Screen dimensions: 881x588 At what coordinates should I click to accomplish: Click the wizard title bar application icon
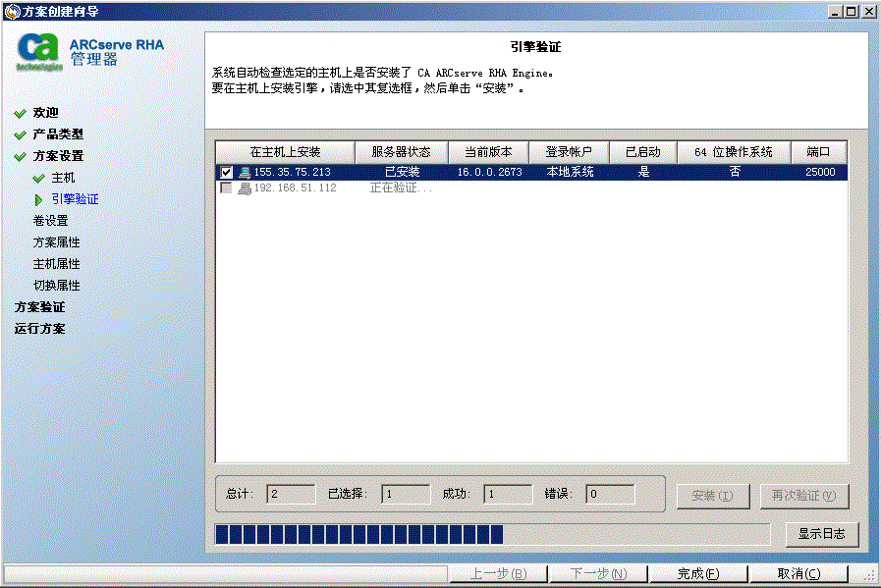tap(10, 11)
